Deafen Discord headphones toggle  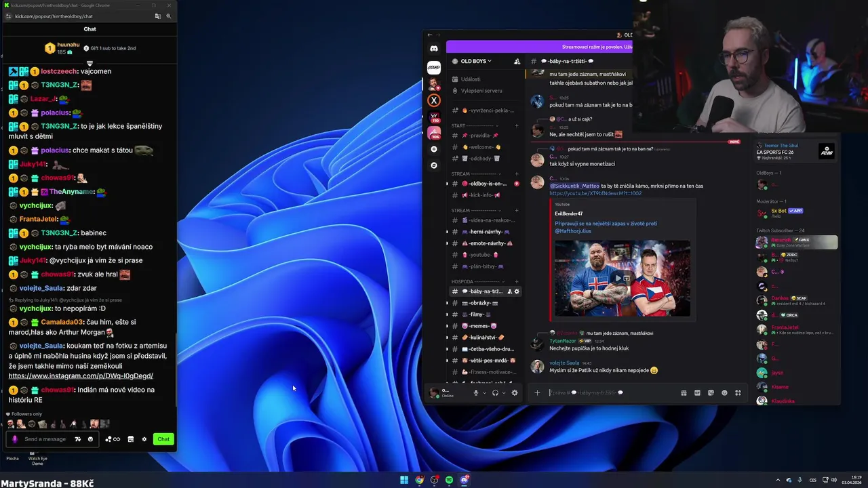coord(495,392)
